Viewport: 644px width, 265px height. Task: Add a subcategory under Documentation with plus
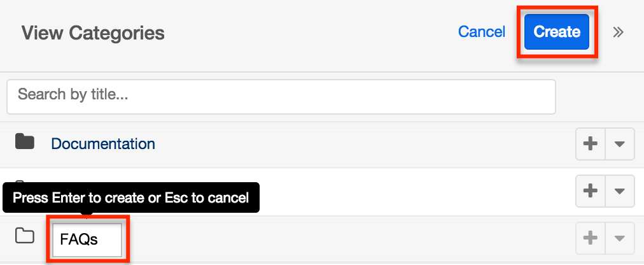[x=591, y=144]
